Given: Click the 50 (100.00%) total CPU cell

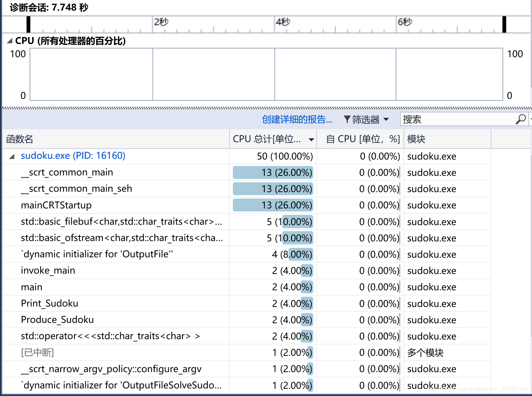Looking at the screenshot, I should (x=273, y=156).
